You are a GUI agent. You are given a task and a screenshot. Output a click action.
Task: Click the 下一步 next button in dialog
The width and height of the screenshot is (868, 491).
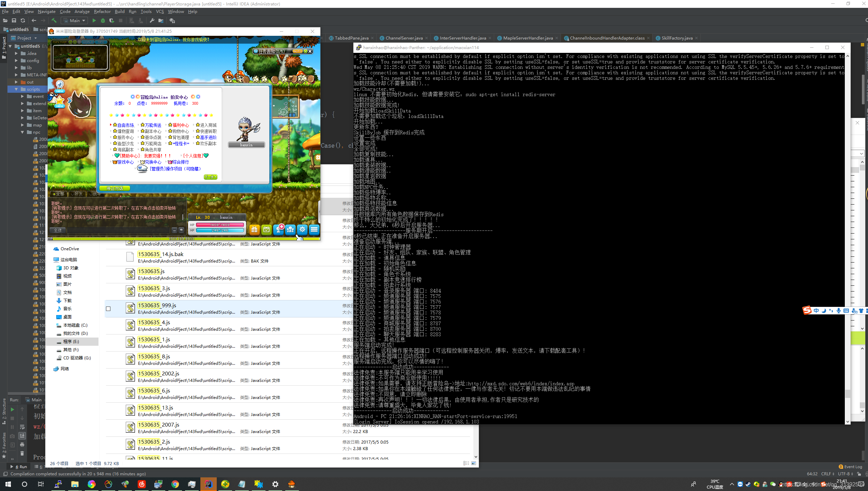[210, 177]
